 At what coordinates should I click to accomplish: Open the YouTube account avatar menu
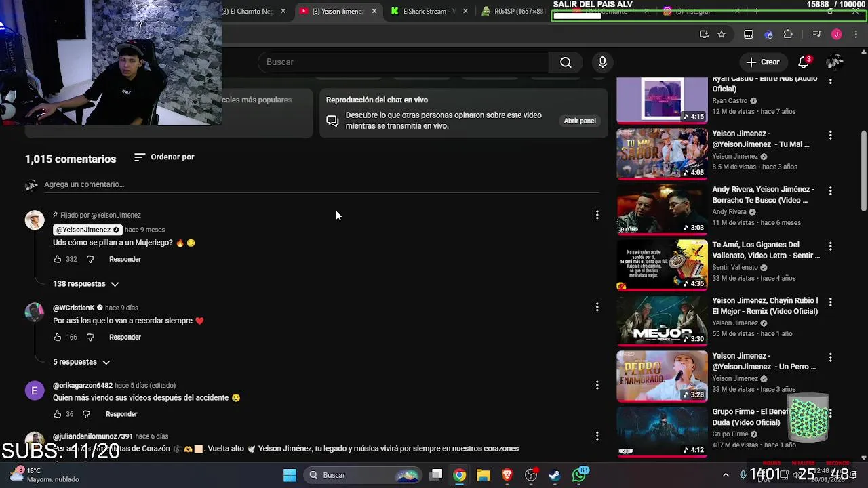point(834,62)
